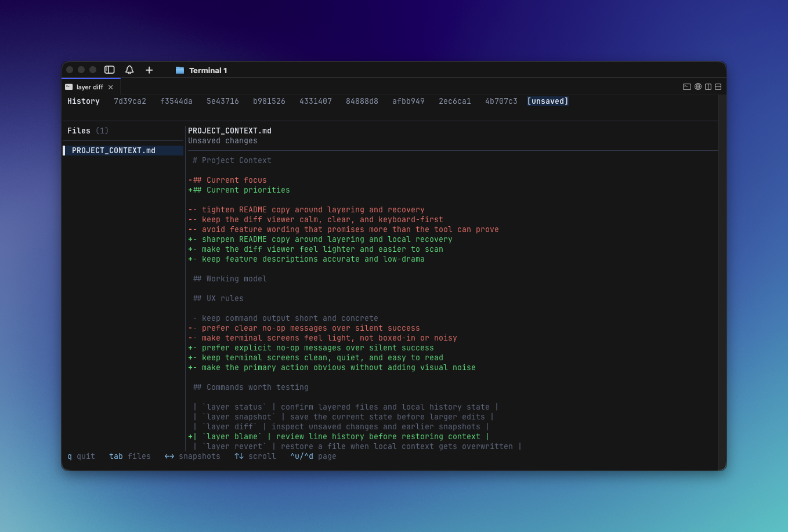The width and height of the screenshot is (788, 532).
Task: Click the Terminal 1 folder icon
Action: [180, 70]
